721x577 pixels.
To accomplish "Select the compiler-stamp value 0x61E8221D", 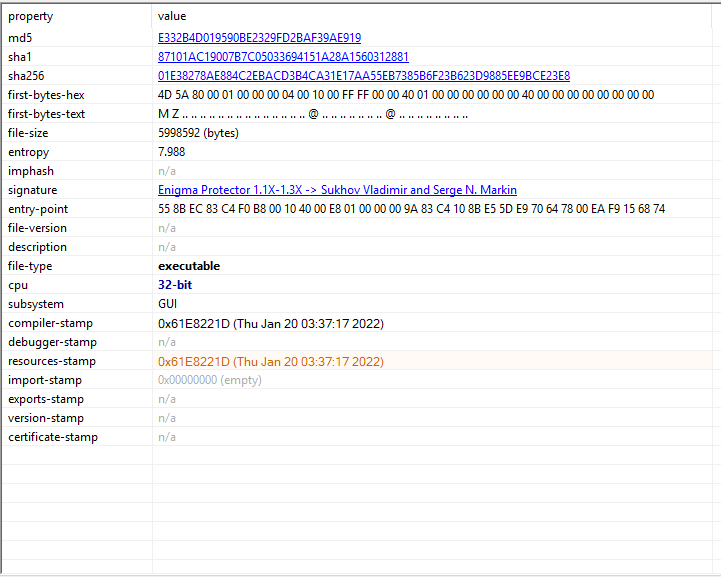I will [271, 323].
